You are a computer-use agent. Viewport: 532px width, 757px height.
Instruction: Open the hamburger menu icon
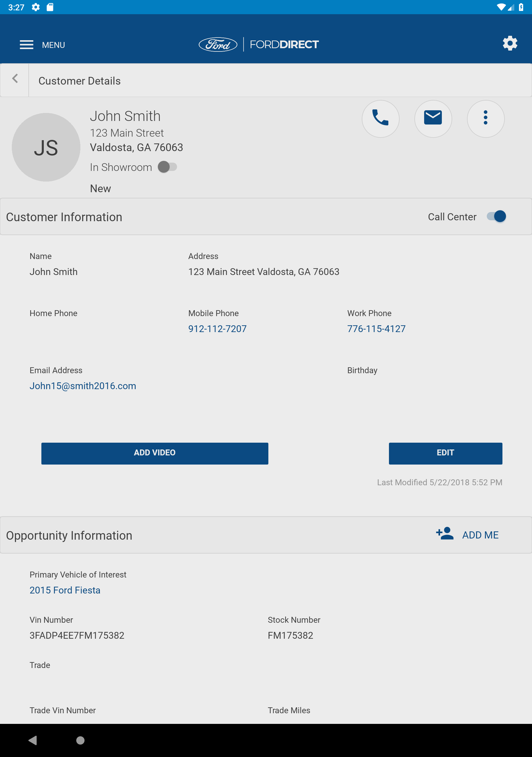(26, 45)
